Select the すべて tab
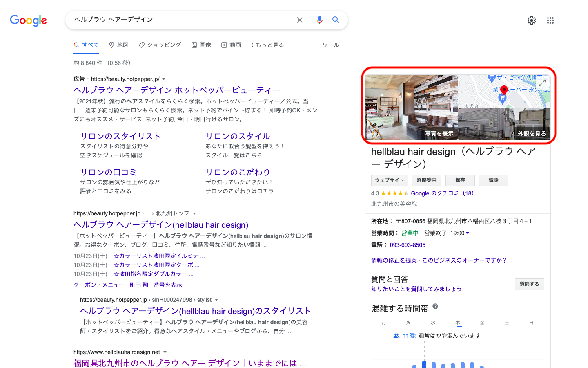The height and width of the screenshot is (368, 588). click(x=86, y=45)
